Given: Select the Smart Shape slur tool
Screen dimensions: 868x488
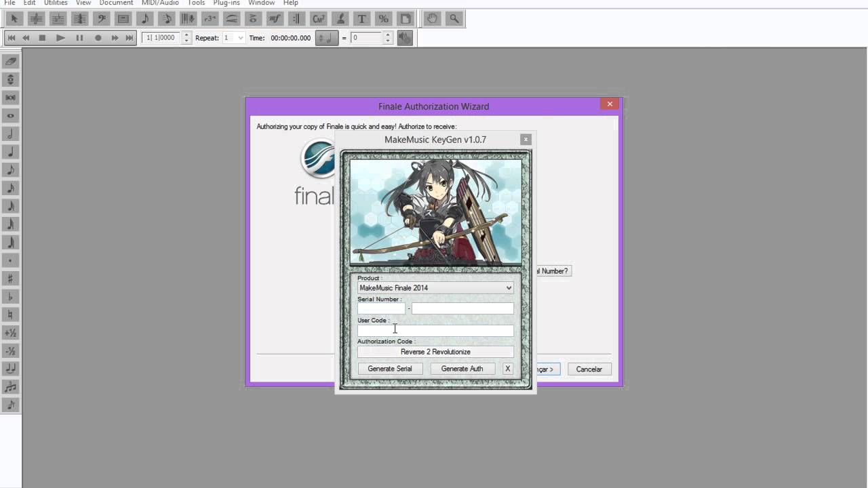Looking at the screenshot, I should pyautogui.click(x=231, y=19).
